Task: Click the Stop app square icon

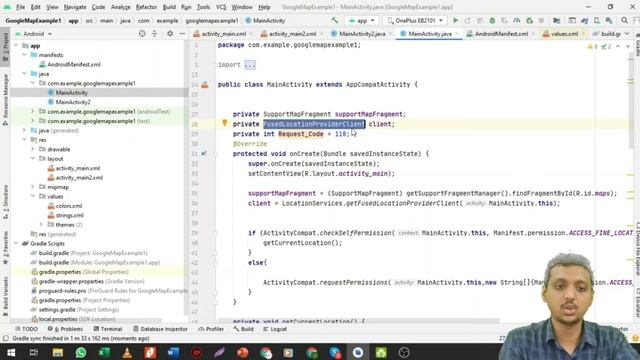Action: [x=541, y=20]
